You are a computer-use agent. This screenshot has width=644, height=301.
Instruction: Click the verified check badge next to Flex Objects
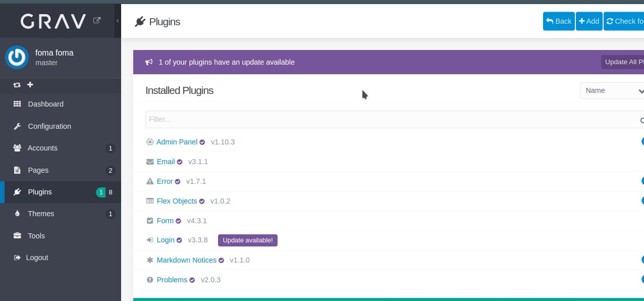pyautogui.click(x=202, y=202)
